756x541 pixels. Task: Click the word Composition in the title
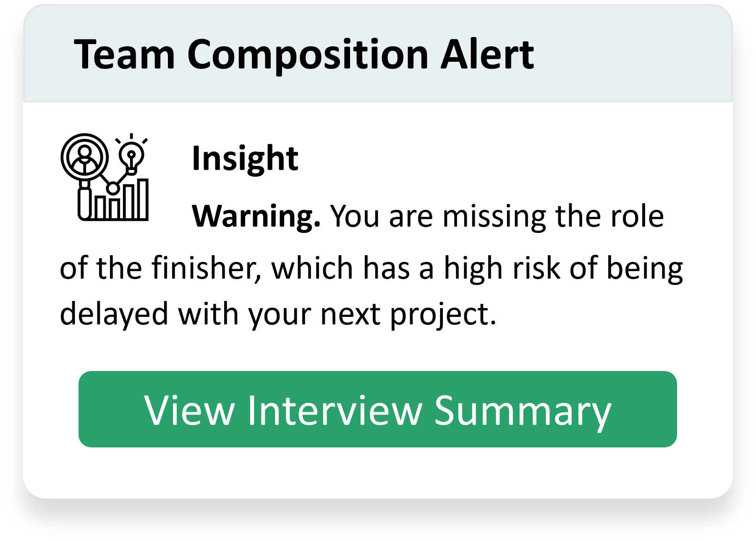(x=307, y=55)
